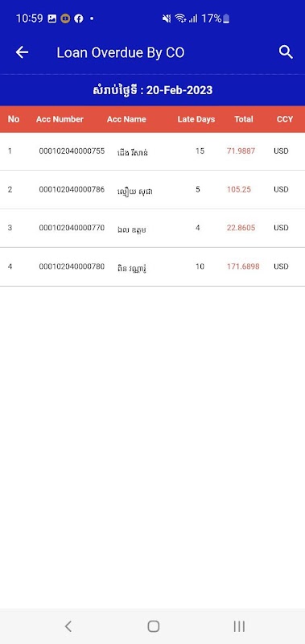
Task: Open account 000102040000755 row
Action: [152, 151]
